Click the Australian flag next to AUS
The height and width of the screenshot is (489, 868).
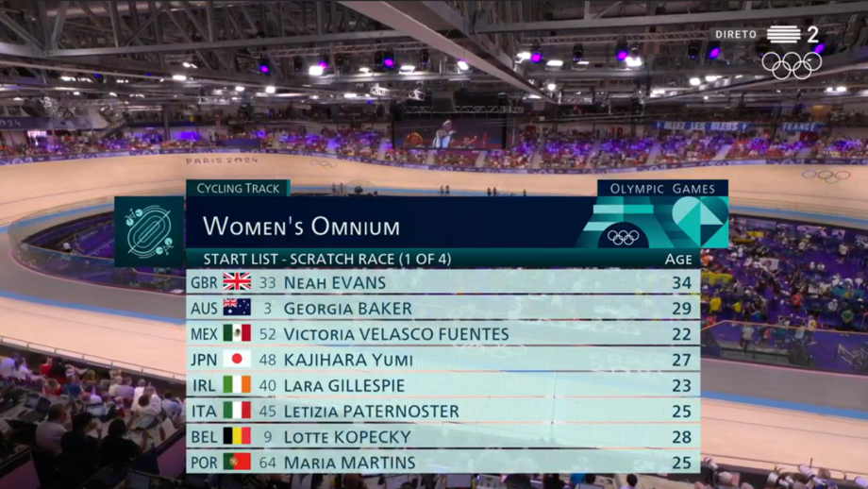tap(237, 308)
